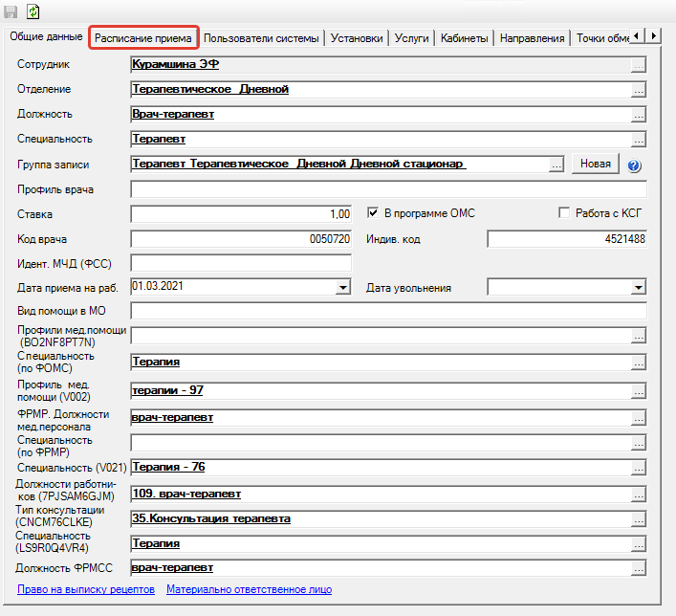Viewport: 676px width, 616px height.
Task: Click the Новая button
Action: click(596, 164)
